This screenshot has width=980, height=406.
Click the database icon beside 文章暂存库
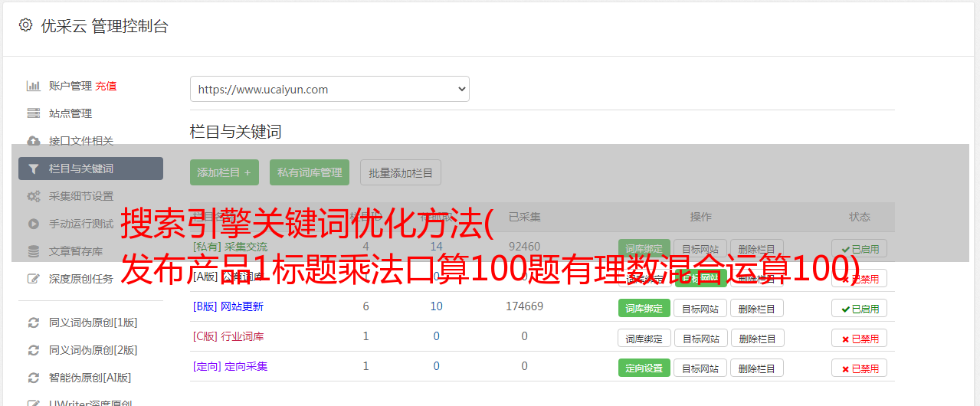pyautogui.click(x=34, y=251)
